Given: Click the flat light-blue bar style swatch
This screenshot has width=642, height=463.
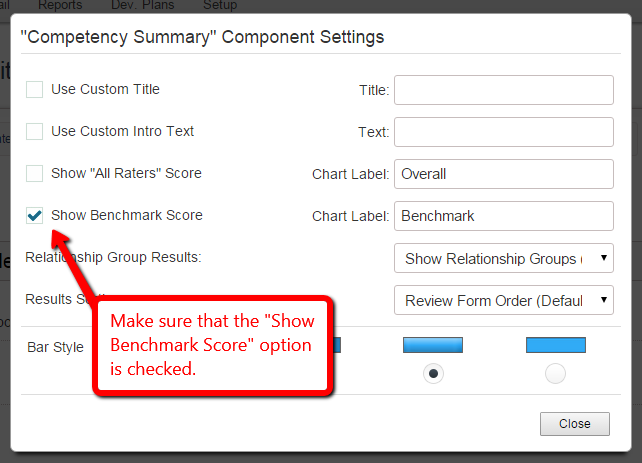Looking at the screenshot, I should (556, 345).
